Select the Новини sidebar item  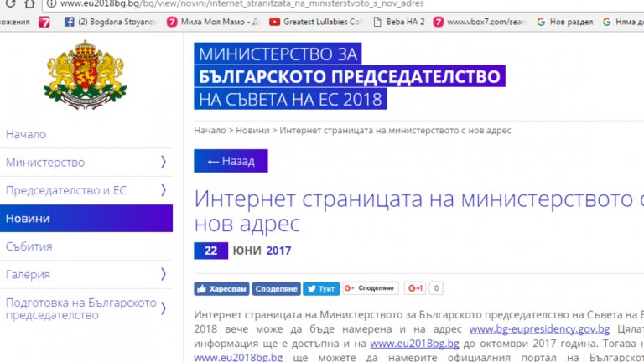[86, 219]
